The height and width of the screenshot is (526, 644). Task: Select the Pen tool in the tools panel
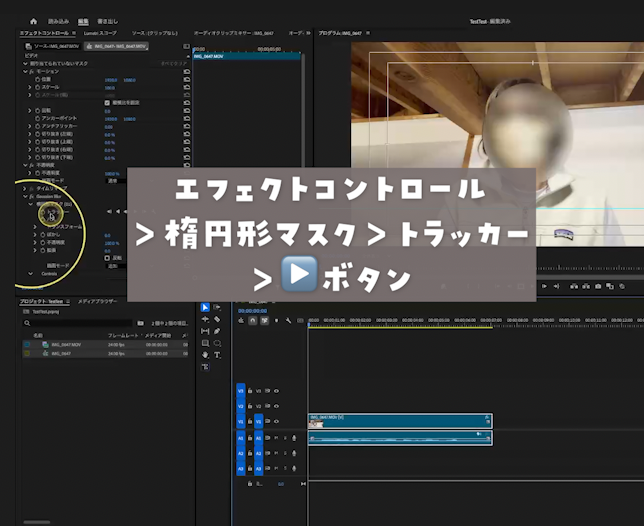click(x=217, y=331)
